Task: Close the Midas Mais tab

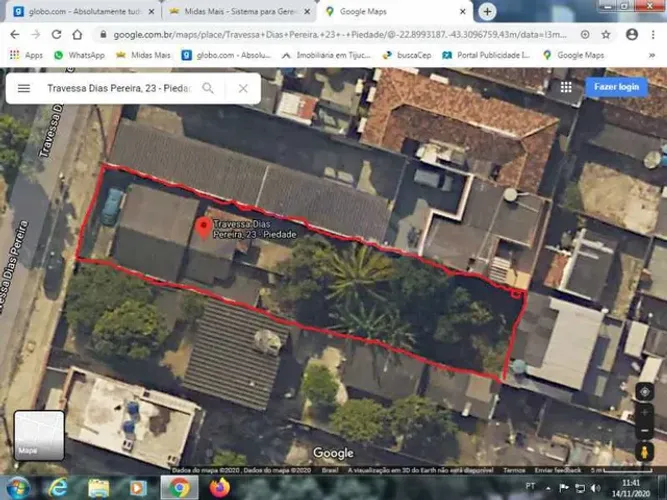Action: (x=307, y=12)
